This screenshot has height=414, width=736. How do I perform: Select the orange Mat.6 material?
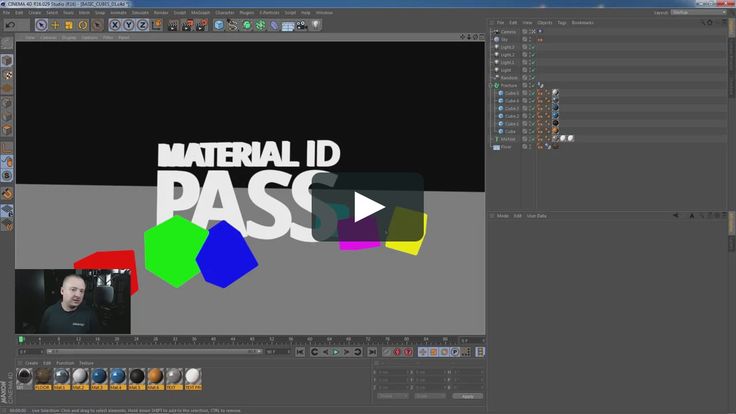pyautogui.click(x=155, y=379)
